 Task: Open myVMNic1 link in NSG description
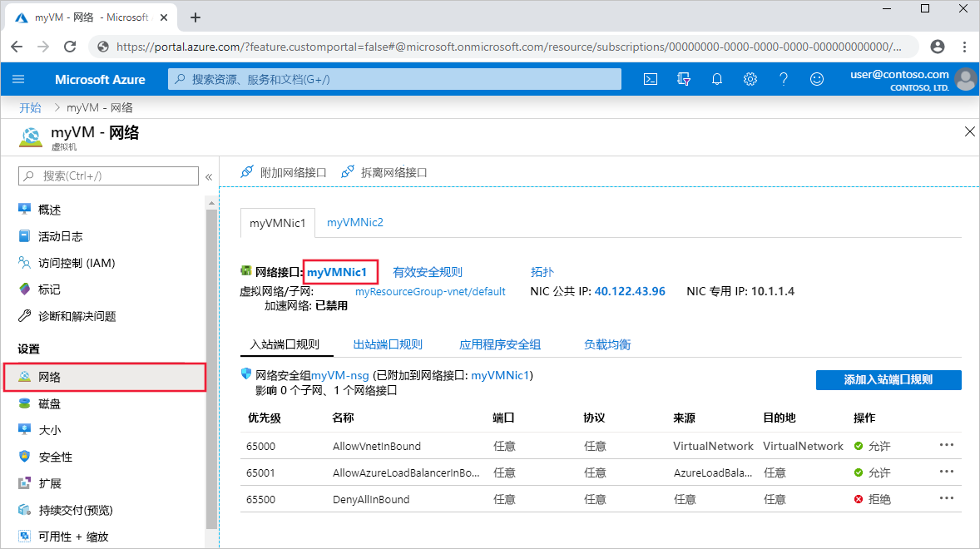tap(500, 375)
